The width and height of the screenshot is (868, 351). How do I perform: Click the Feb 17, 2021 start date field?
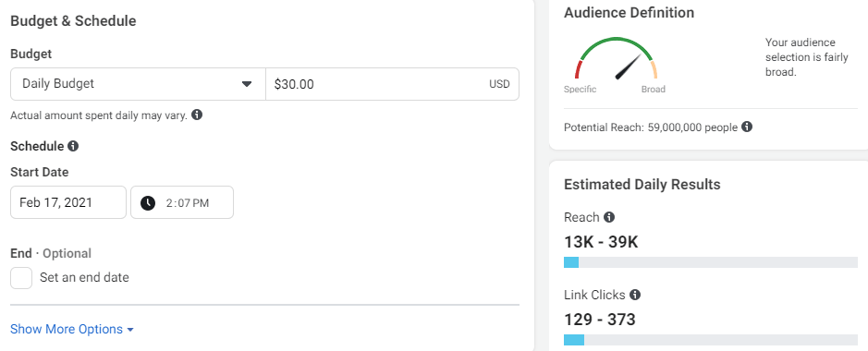[x=68, y=202]
